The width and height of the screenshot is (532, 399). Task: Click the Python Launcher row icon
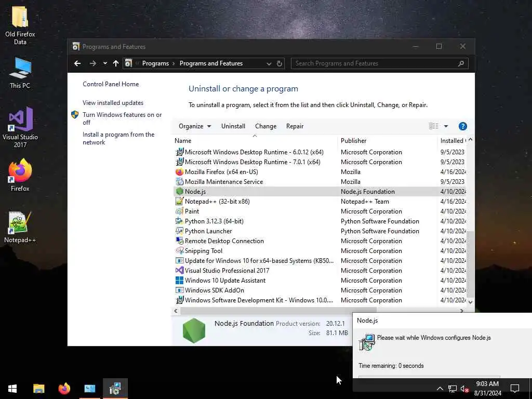pyautogui.click(x=179, y=231)
